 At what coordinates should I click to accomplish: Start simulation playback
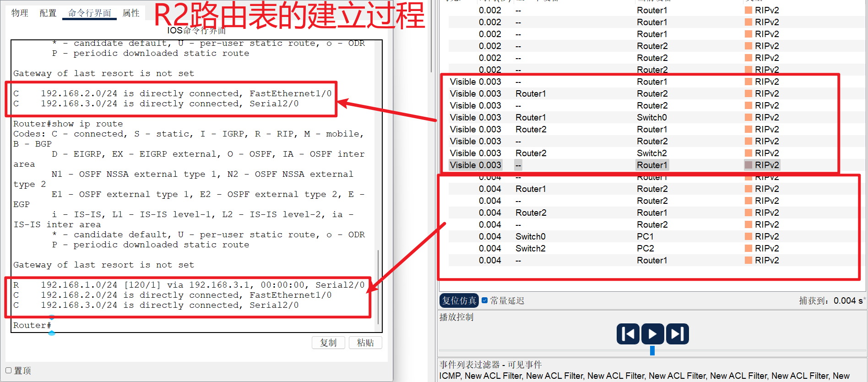point(652,334)
